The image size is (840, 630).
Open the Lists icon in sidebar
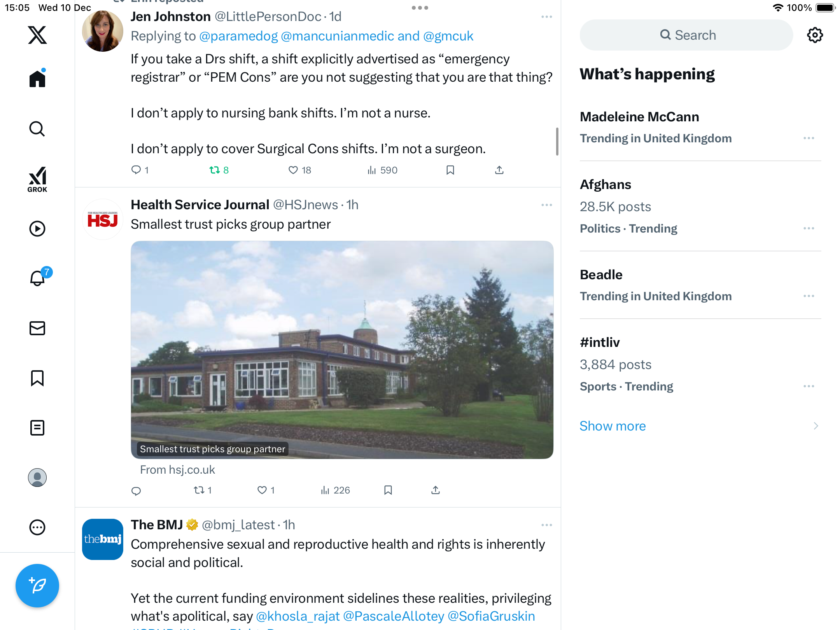pos(37,428)
